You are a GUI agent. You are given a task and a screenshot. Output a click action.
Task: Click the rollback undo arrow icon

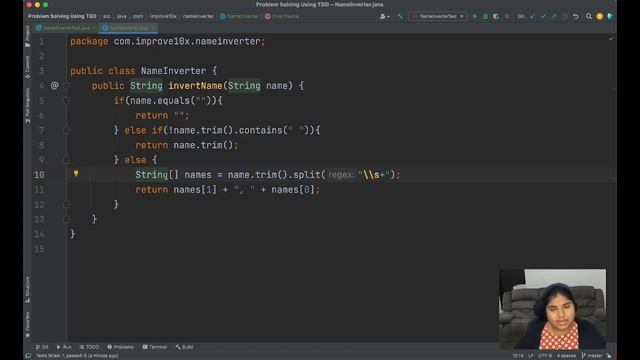click(576, 16)
